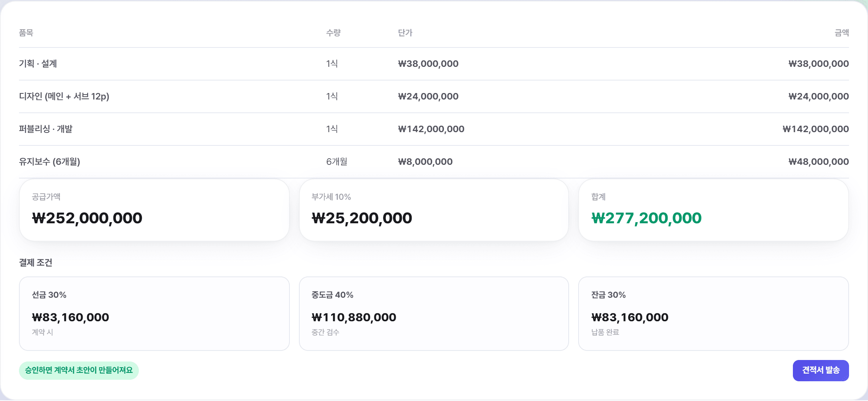Choose the 잔금 30% payment card
The height and width of the screenshot is (401, 868).
coord(713,314)
